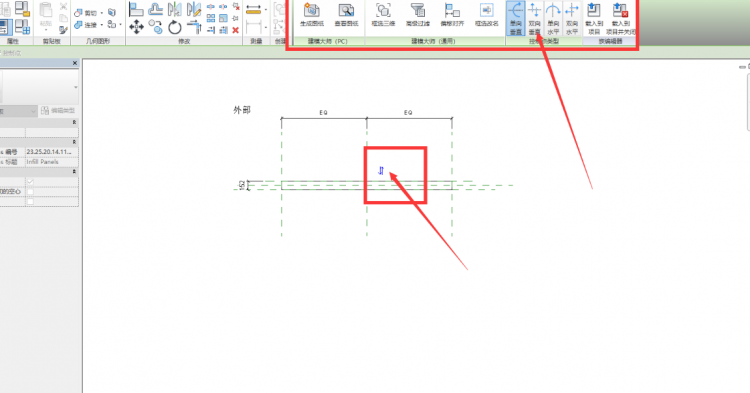Click the 偏移对齐 (Offset Align) tool
This screenshot has width=750, height=393.
[452, 15]
